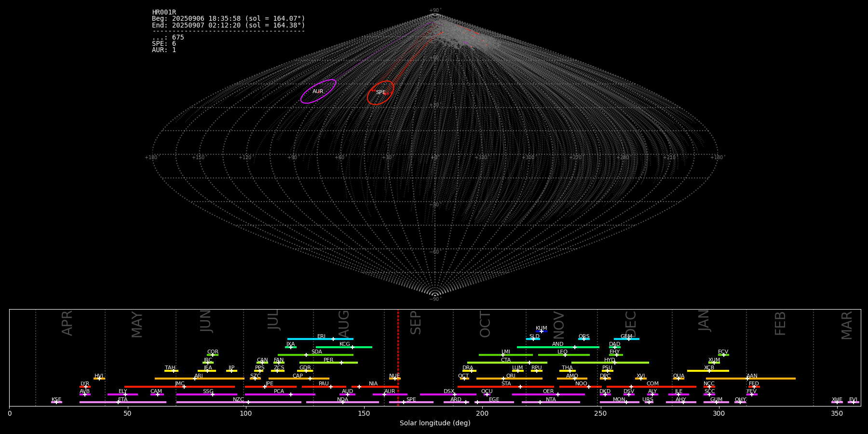Click the '...: 675' sporadic count line

168,38
